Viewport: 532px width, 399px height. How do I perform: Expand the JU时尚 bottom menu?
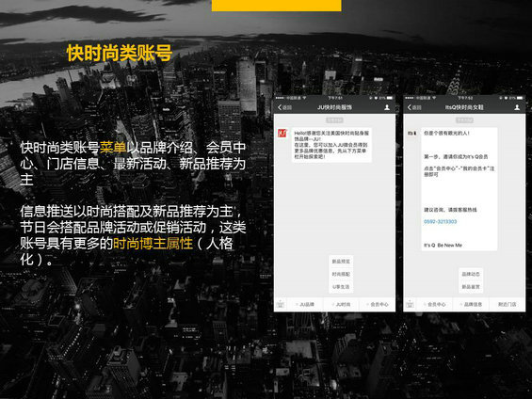pos(341,304)
